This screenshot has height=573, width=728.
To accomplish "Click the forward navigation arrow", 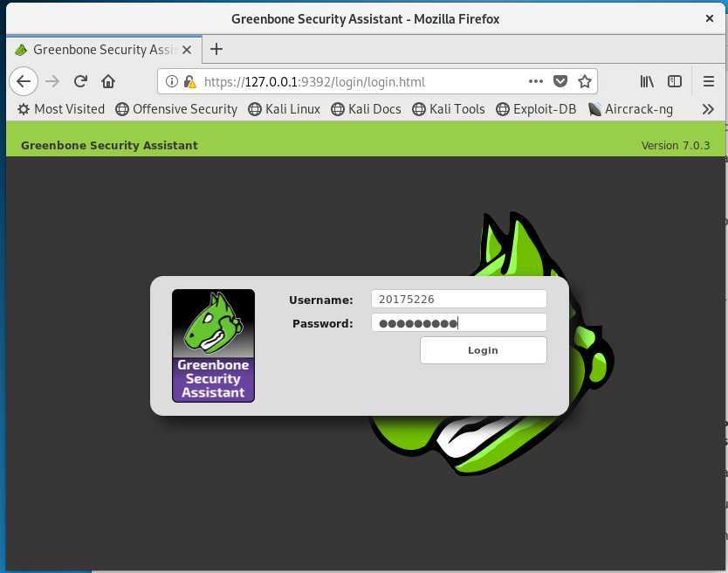I will coord(52,82).
